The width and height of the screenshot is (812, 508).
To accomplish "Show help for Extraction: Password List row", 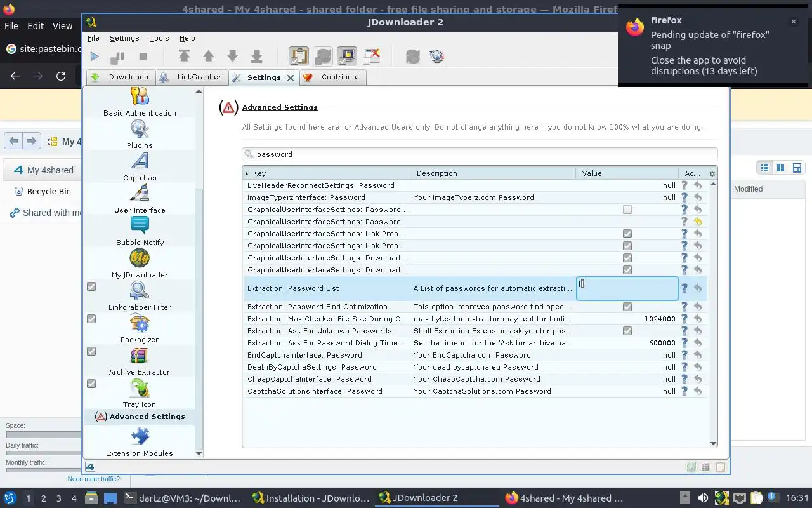I will [684, 288].
